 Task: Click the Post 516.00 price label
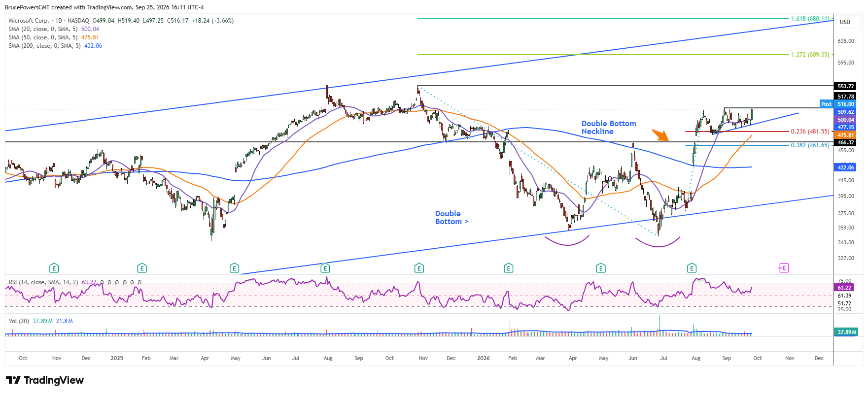(x=838, y=104)
